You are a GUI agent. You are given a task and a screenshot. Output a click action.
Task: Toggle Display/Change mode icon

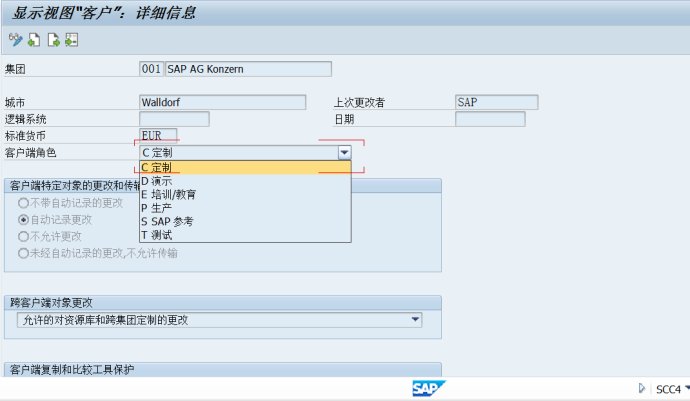point(15,40)
